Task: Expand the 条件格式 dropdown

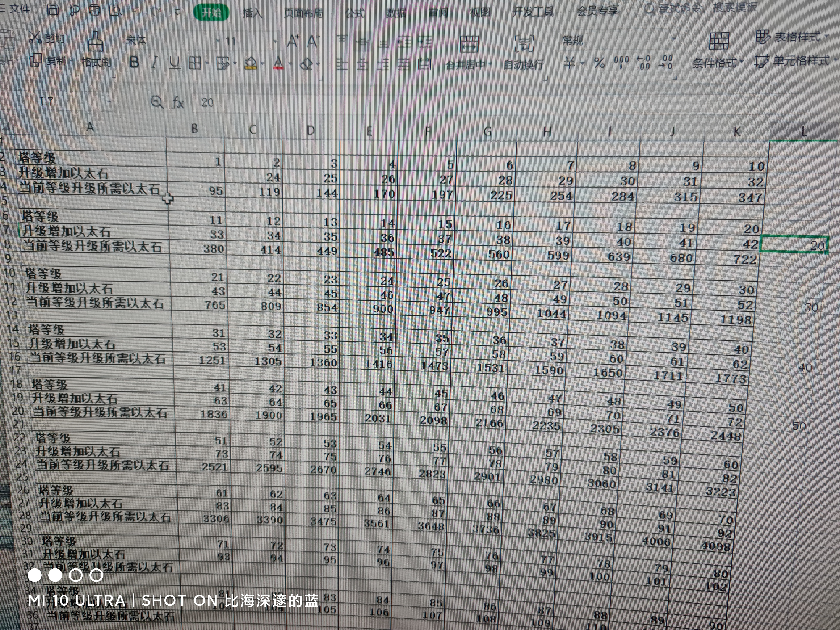Action: pyautogui.click(x=741, y=62)
